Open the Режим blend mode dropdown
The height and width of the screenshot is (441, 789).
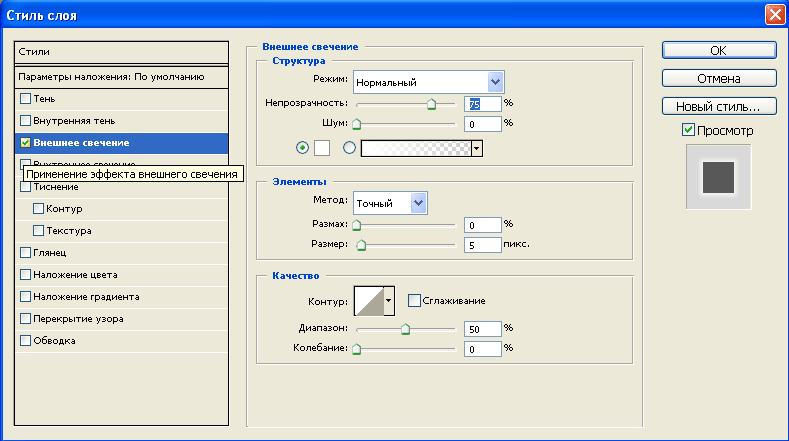point(494,82)
